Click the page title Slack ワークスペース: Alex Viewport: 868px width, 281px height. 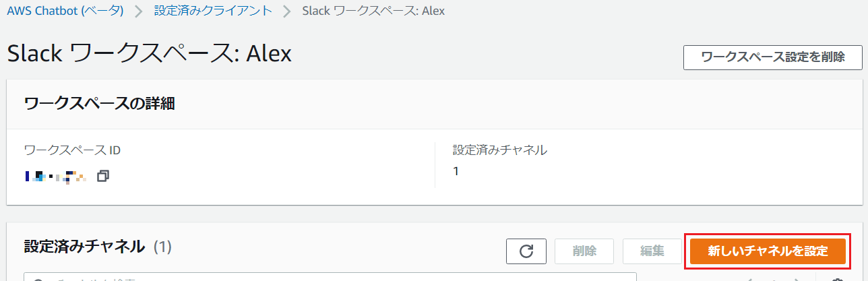coord(150,55)
